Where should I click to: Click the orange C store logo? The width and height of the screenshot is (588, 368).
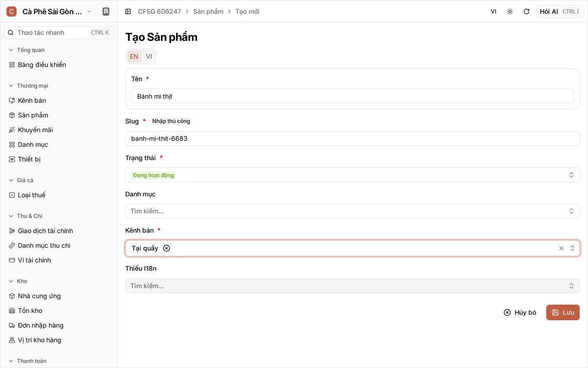12,11
